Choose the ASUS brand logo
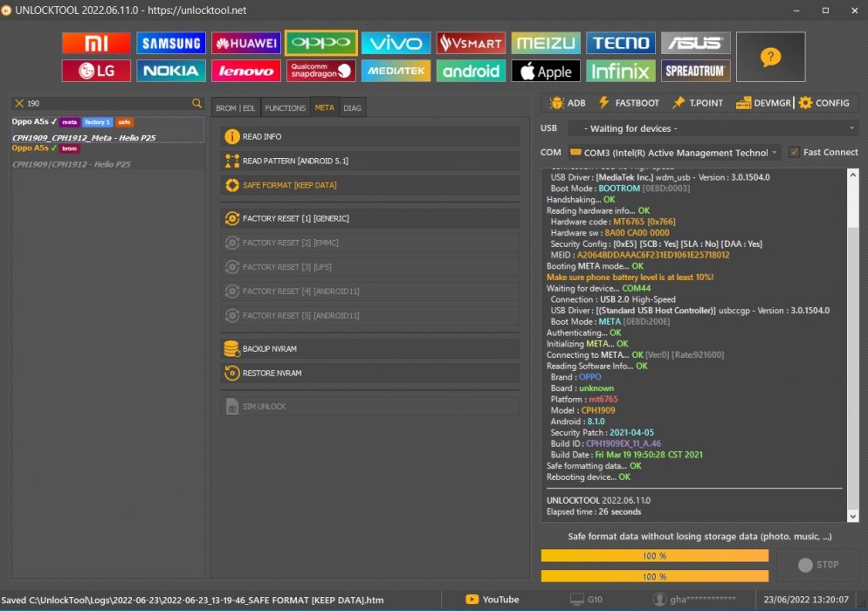Image resolution: width=868 pixels, height=611 pixels. pos(695,43)
